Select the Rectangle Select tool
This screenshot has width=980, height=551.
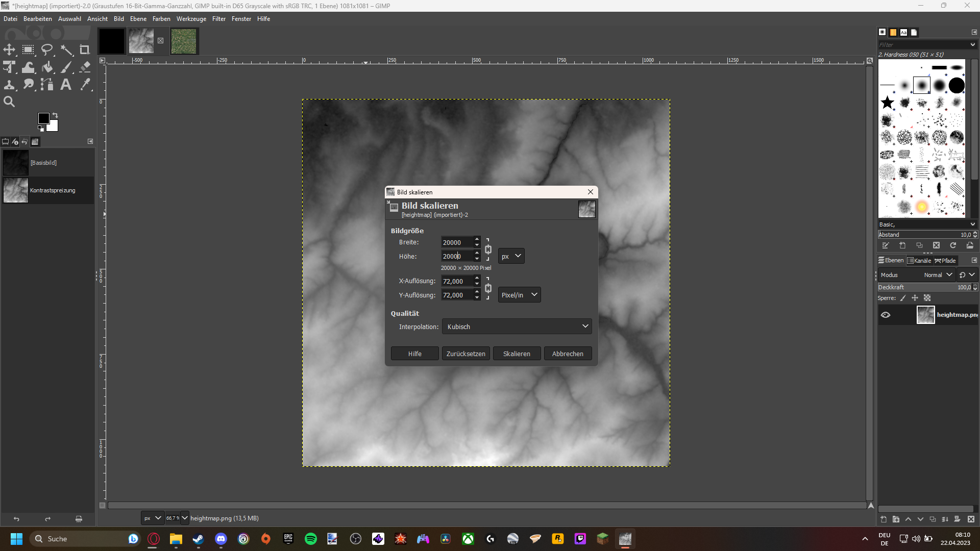[x=28, y=50]
